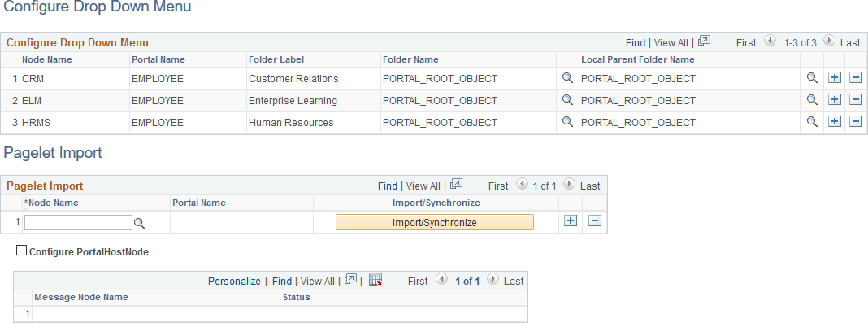Add a row after the CRM row
The width and height of the screenshot is (868, 323).
pyautogui.click(x=834, y=78)
